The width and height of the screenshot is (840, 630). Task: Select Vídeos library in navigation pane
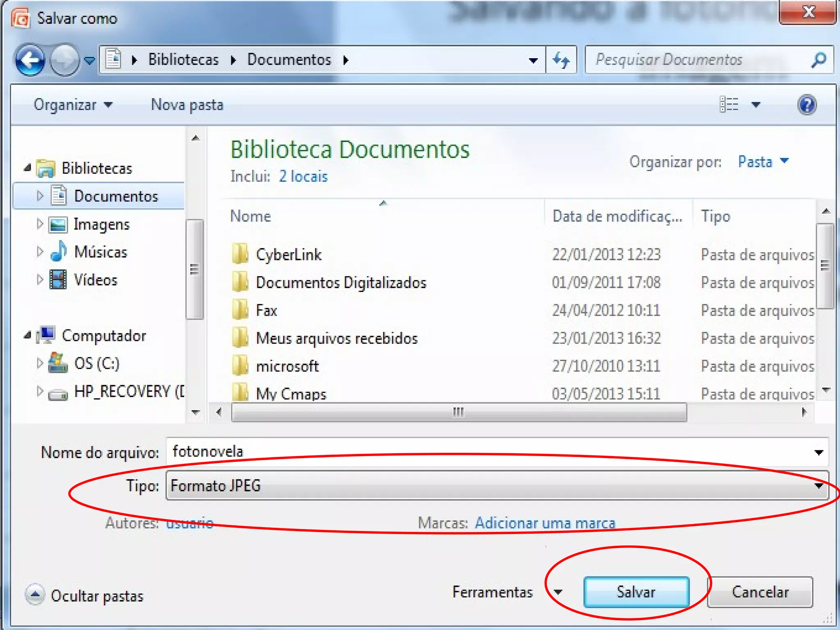tap(95, 280)
